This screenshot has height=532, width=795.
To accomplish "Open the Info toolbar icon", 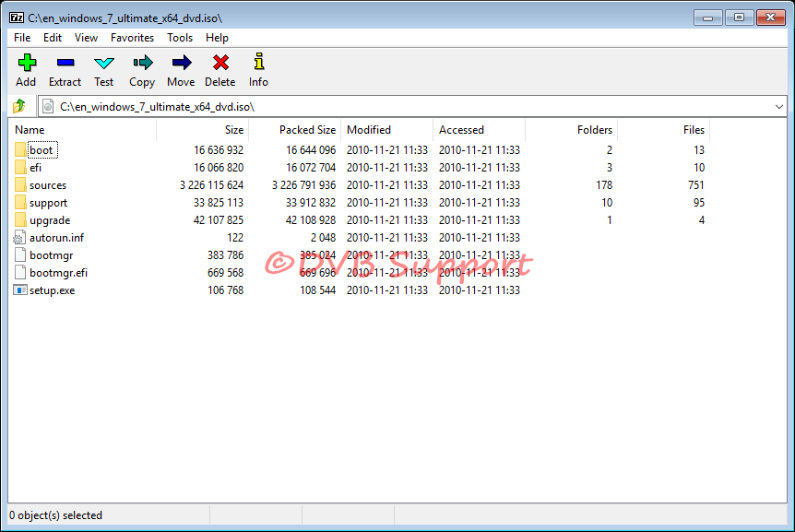I will 259,61.
